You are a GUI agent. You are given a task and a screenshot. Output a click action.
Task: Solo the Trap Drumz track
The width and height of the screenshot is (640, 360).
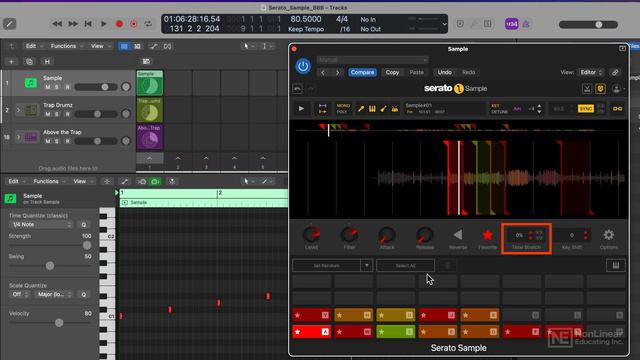click(57, 114)
